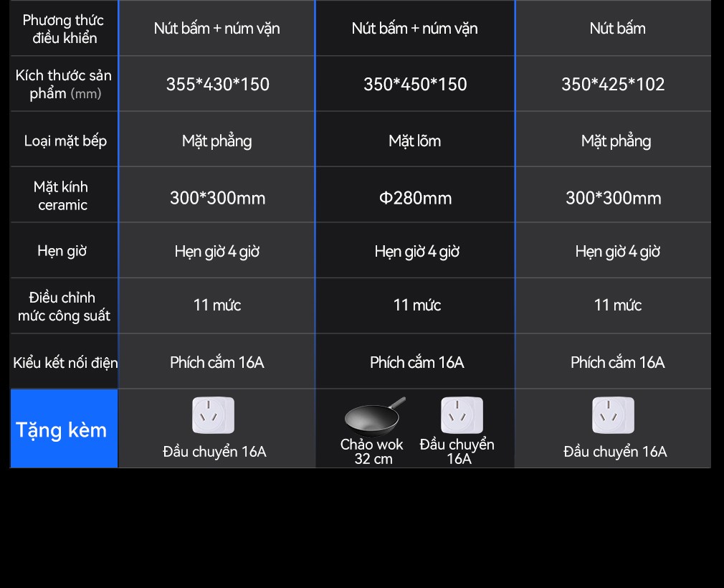Click the "Điều chỉnh mức công suất" row label
Screen dimensions: 724x588
coord(64,306)
